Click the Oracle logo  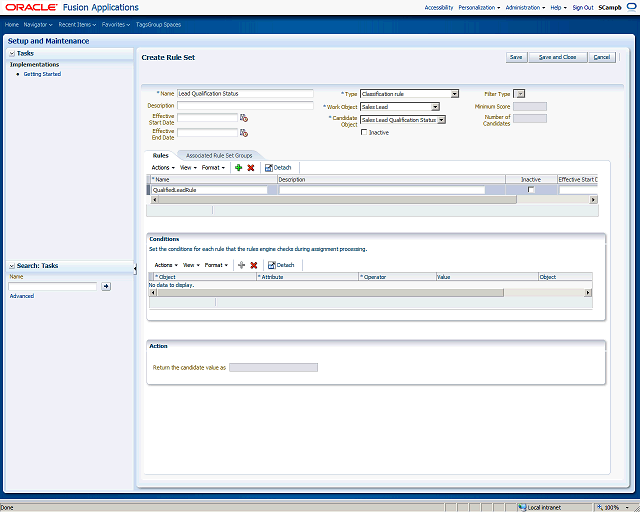31,7
